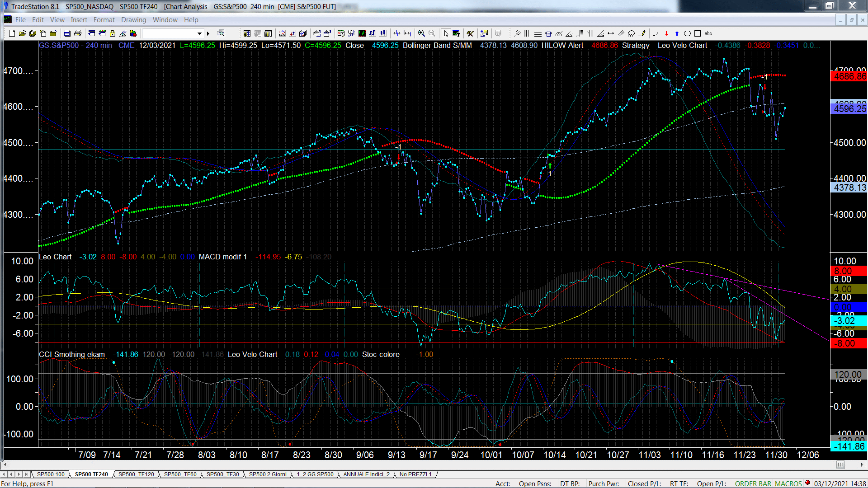Click MACROS in status bar
Viewport: 868px width, 488px height.
point(788,484)
